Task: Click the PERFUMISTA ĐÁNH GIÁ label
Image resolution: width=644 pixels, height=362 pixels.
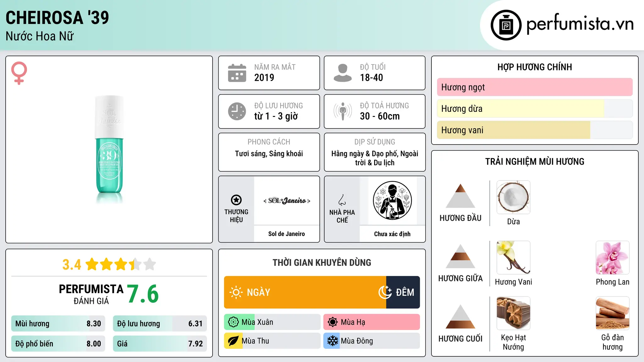Action: (91, 294)
